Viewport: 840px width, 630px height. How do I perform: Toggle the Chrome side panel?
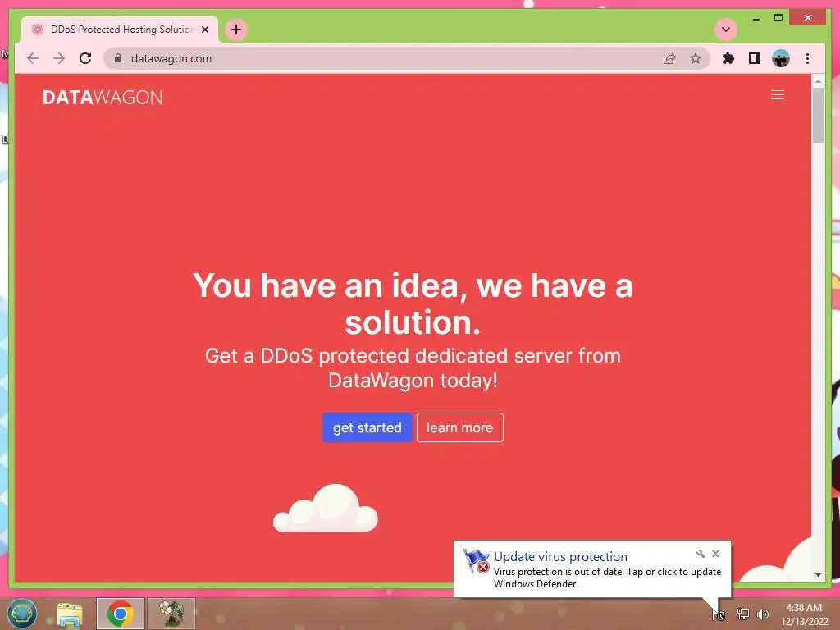click(x=755, y=58)
